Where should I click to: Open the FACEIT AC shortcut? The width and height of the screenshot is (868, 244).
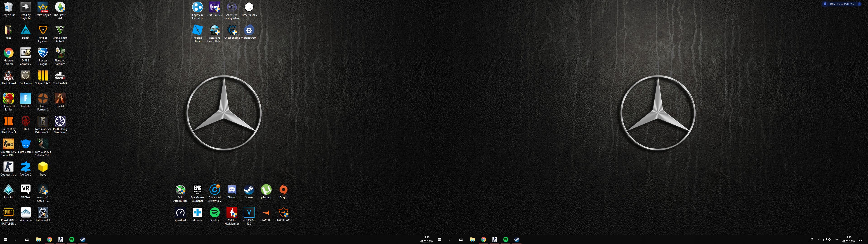pos(283,215)
